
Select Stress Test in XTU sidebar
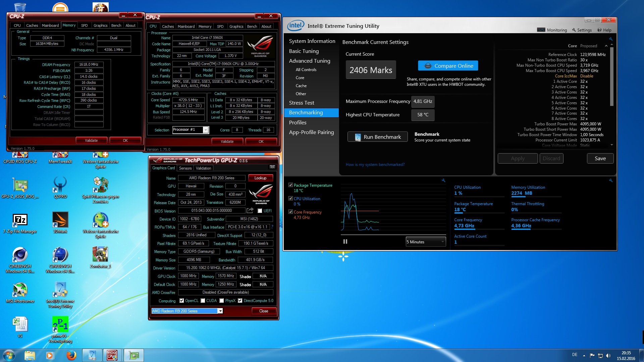302,103
